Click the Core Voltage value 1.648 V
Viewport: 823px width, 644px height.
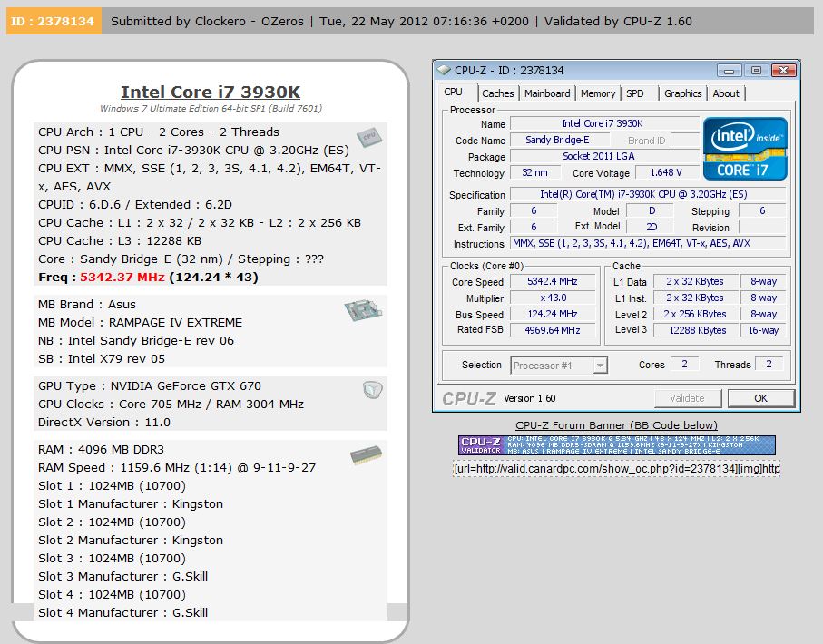tap(667, 172)
